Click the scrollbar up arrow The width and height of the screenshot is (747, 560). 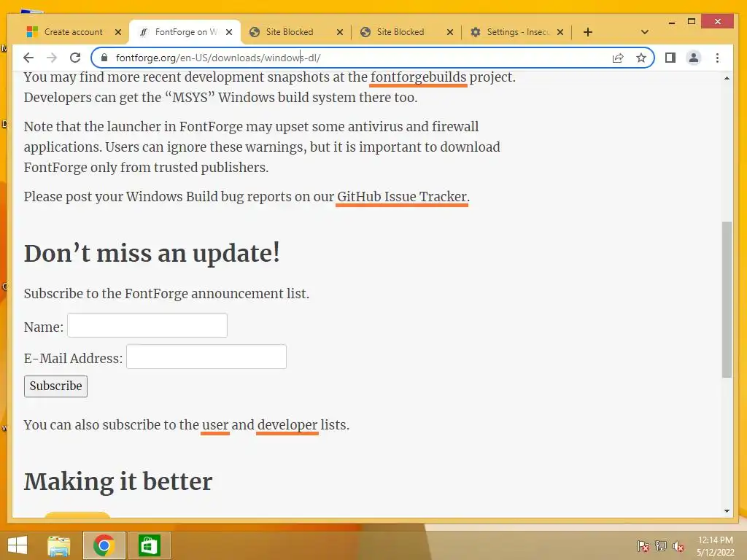pos(727,78)
